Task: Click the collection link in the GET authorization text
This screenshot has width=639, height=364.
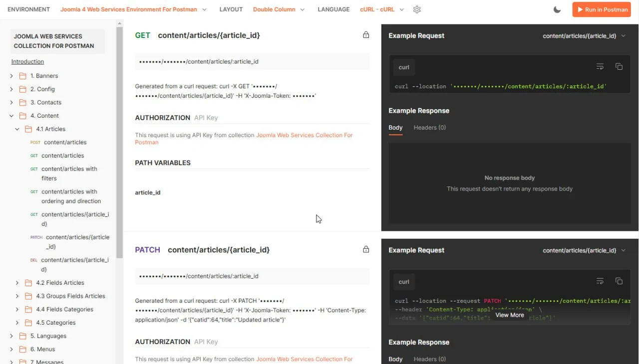Action: (x=244, y=139)
